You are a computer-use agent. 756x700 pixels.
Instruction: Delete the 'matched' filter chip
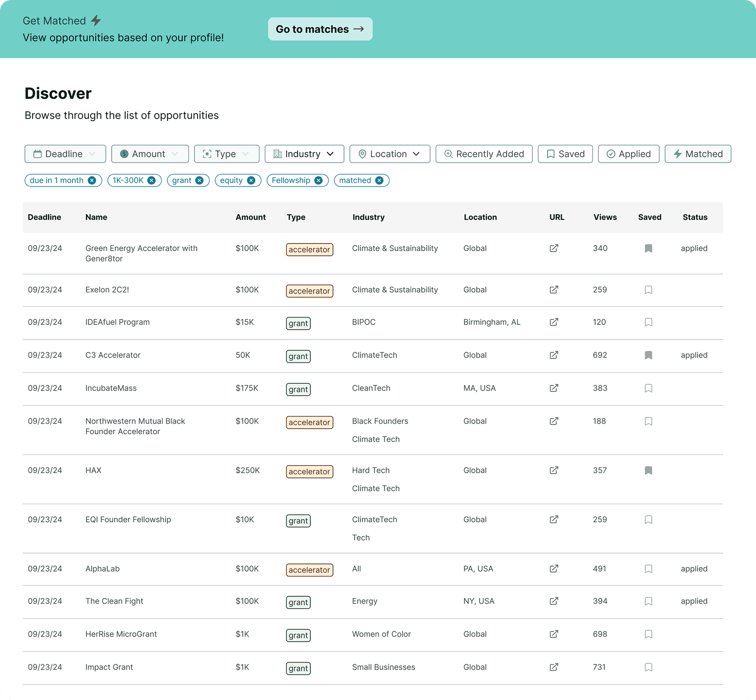pyautogui.click(x=379, y=180)
